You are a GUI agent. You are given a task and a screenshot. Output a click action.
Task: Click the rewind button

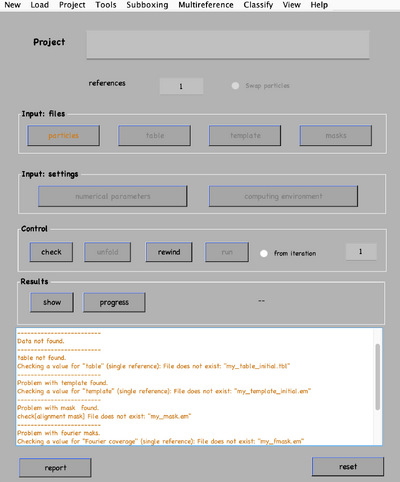(x=169, y=252)
